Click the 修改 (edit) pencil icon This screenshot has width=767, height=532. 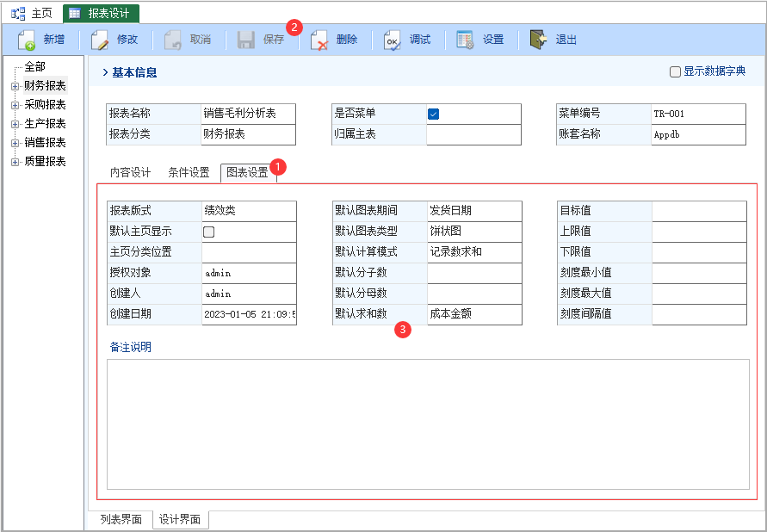(x=100, y=40)
